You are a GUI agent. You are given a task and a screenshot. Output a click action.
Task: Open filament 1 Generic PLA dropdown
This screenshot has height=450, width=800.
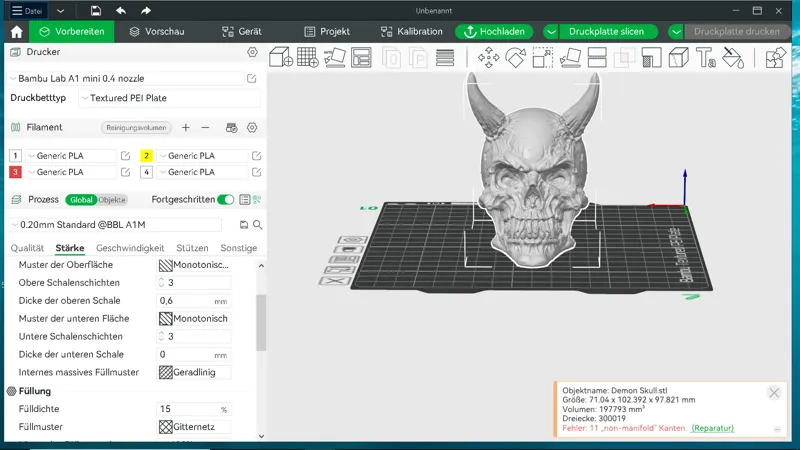[x=71, y=156]
